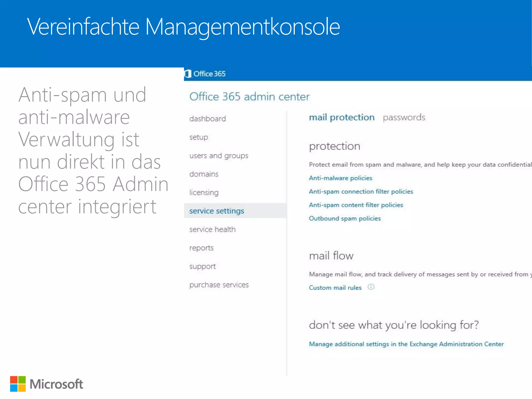Open the support section

tap(203, 266)
